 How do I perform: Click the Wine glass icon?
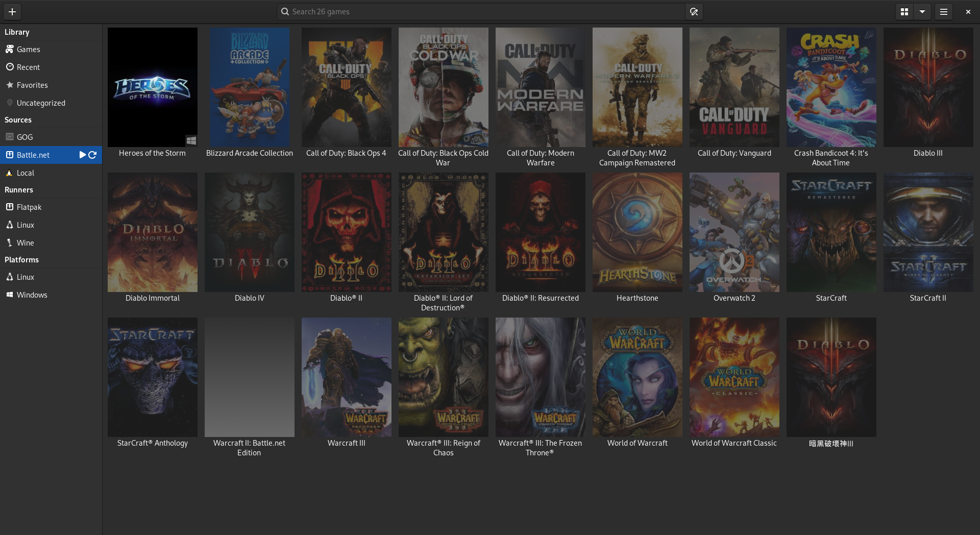point(9,242)
